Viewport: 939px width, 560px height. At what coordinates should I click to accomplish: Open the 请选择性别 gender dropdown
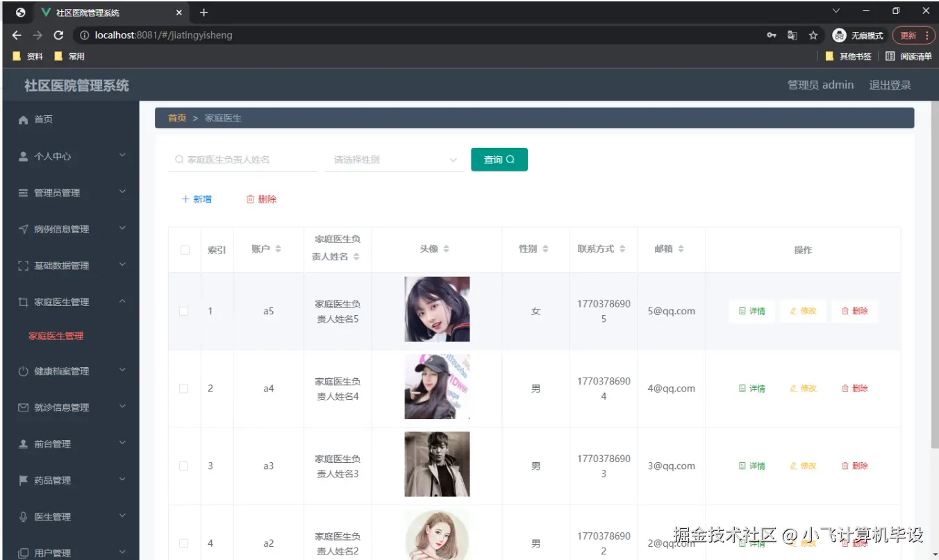pos(394,160)
